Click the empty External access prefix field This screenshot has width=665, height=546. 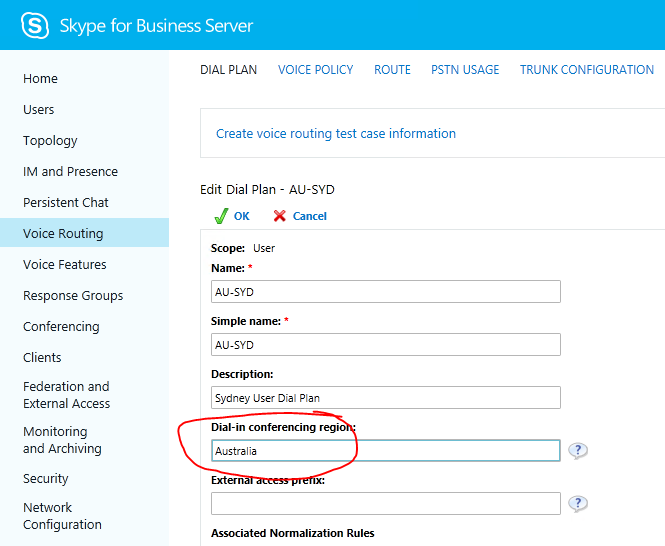pos(385,504)
